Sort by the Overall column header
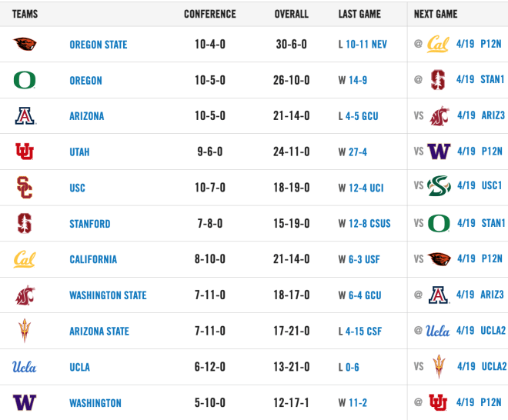Screen dimensions: 508x420 click(x=291, y=14)
